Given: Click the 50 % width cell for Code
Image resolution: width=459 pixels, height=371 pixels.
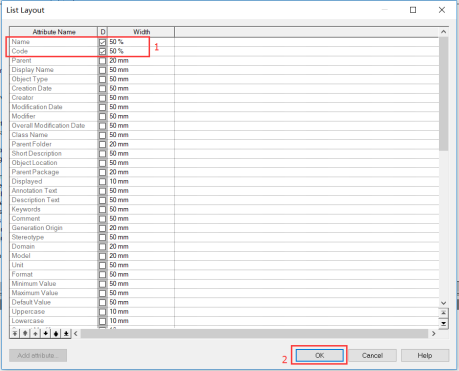Looking at the screenshot, I should [141, 51].
